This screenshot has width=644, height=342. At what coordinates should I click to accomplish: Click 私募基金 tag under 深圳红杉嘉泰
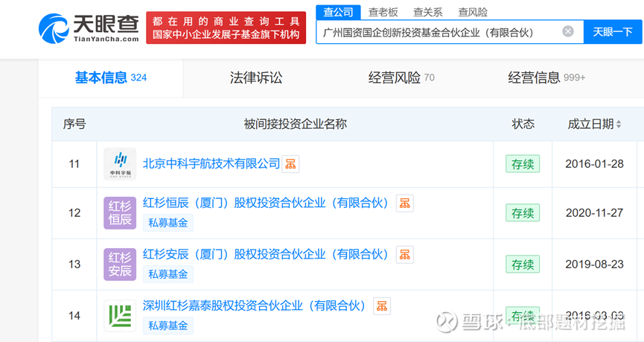pyautogui.click(x=168, y=326)
